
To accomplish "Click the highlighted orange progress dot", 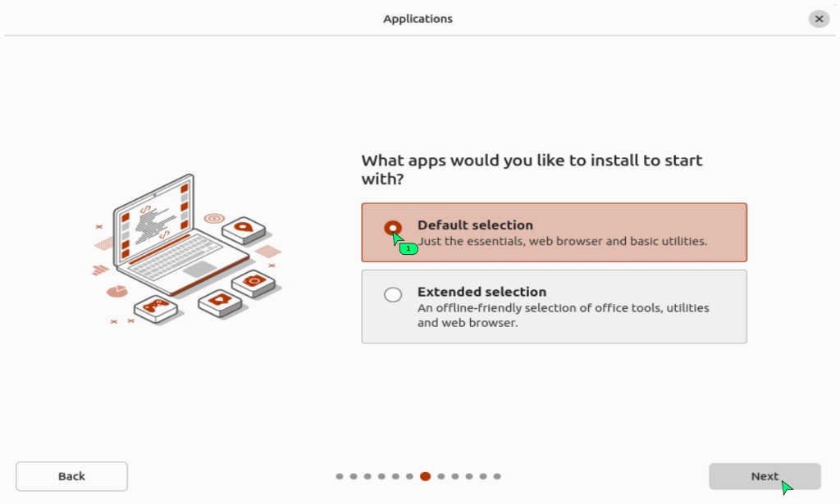I will tap(425, 476).
